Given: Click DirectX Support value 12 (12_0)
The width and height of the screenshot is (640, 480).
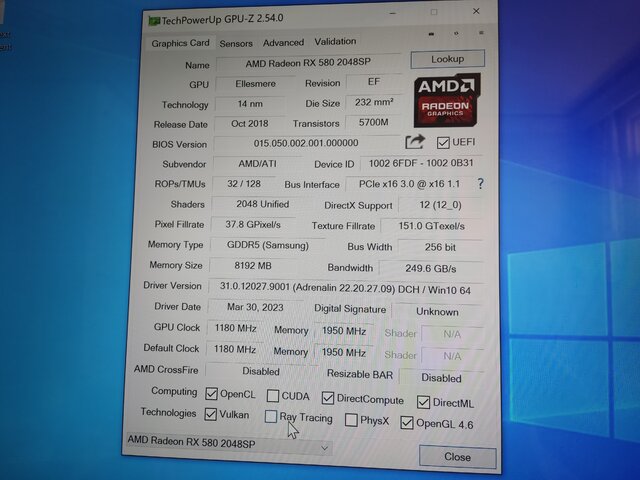Looking at the screenshot, I should tap(440, 205).
